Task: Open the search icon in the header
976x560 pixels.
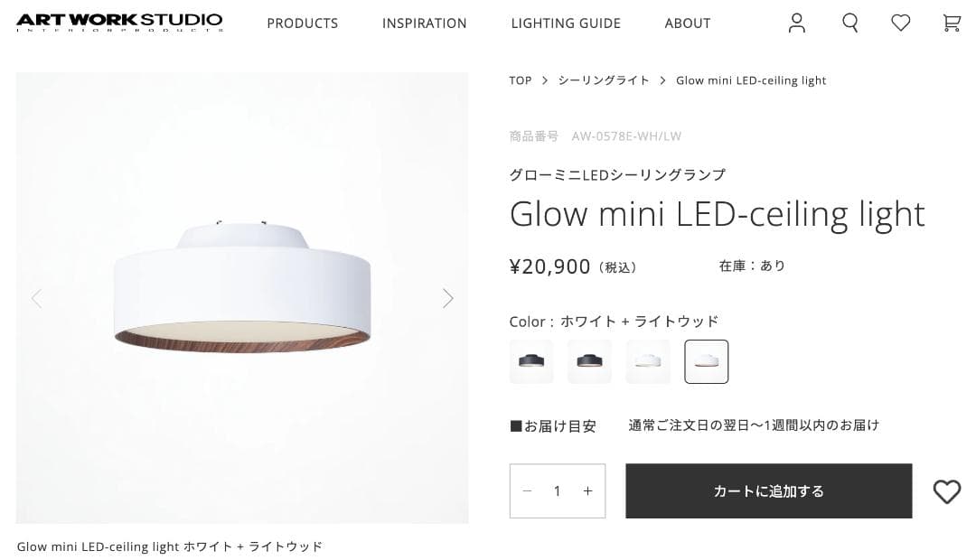Action: click(x=849, y=23)
